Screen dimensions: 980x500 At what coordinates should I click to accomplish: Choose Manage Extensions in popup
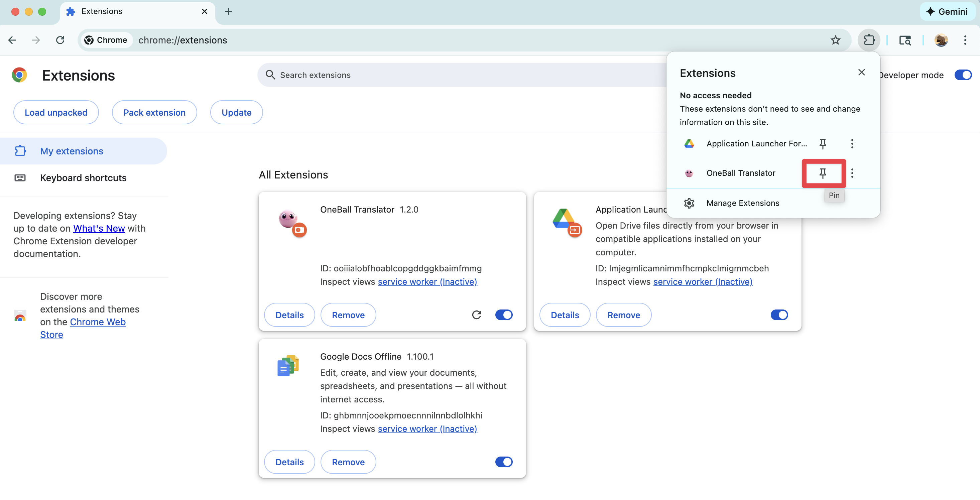742,203
